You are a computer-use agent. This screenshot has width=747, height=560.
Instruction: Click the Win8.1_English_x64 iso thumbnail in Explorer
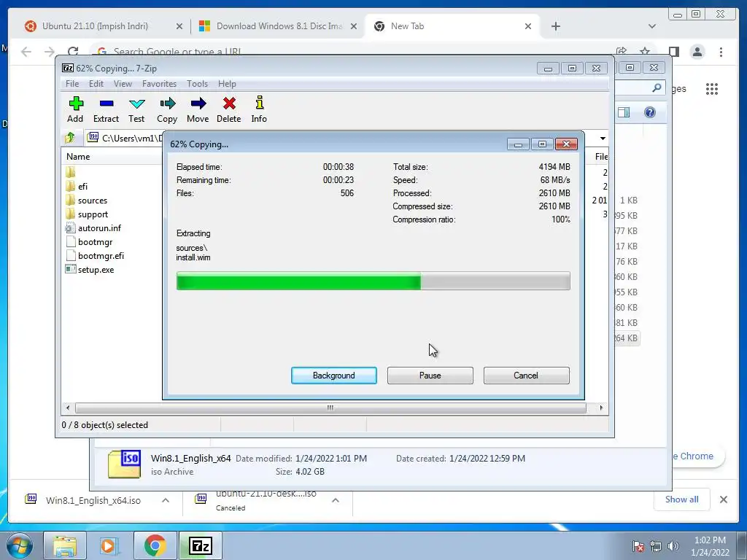pos(124,464)
